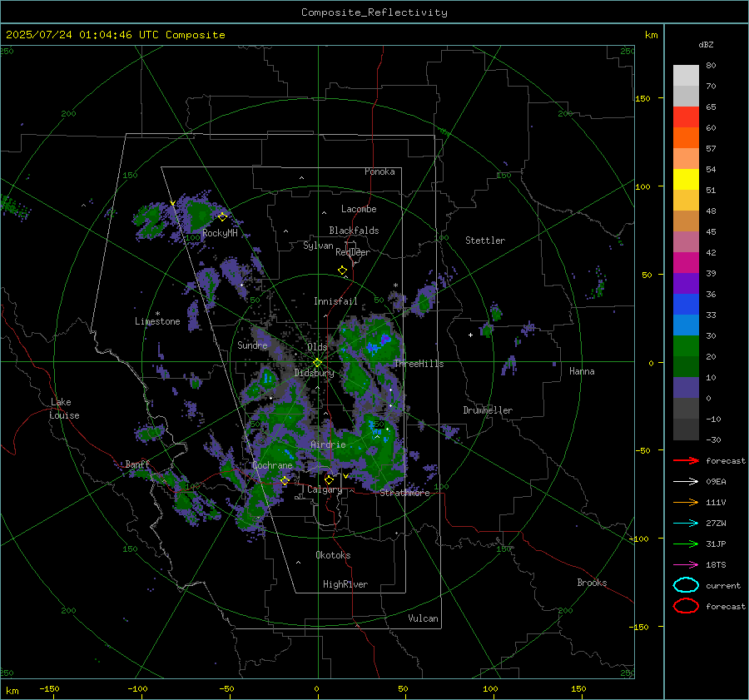Click the Hanna city label

[582, 371]
